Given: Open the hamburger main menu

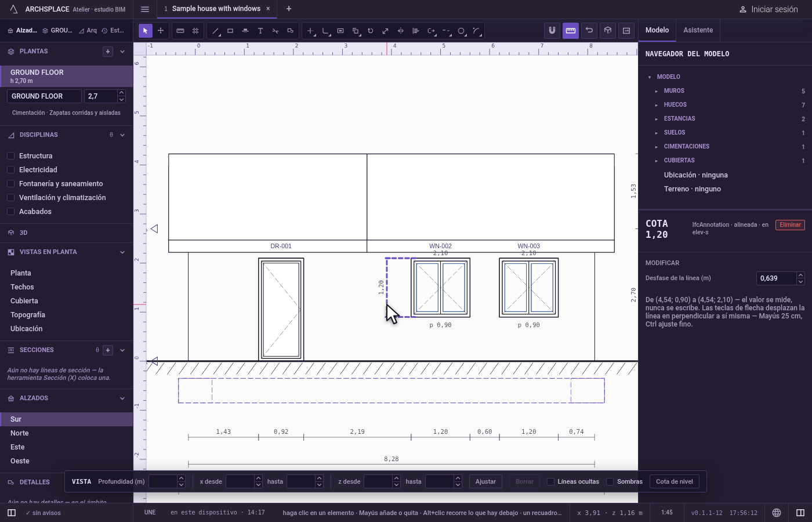Looking at the screenshot, I should pos(145,9).
